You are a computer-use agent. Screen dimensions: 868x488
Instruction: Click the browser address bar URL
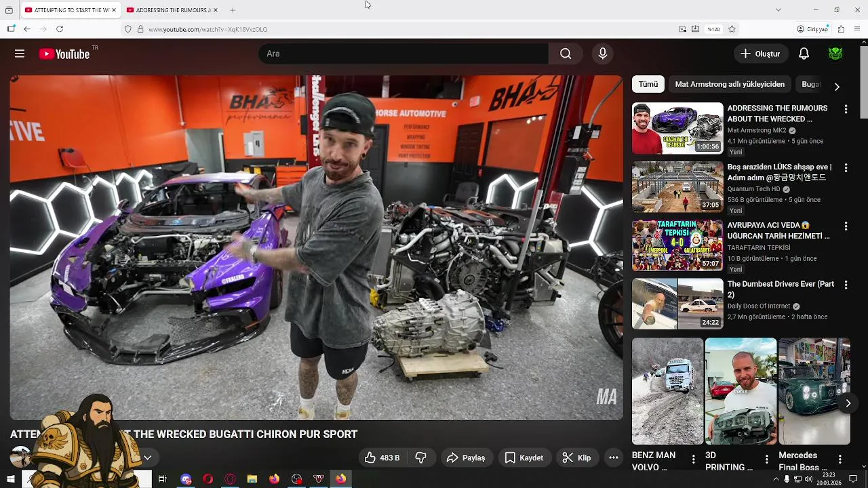208,29
